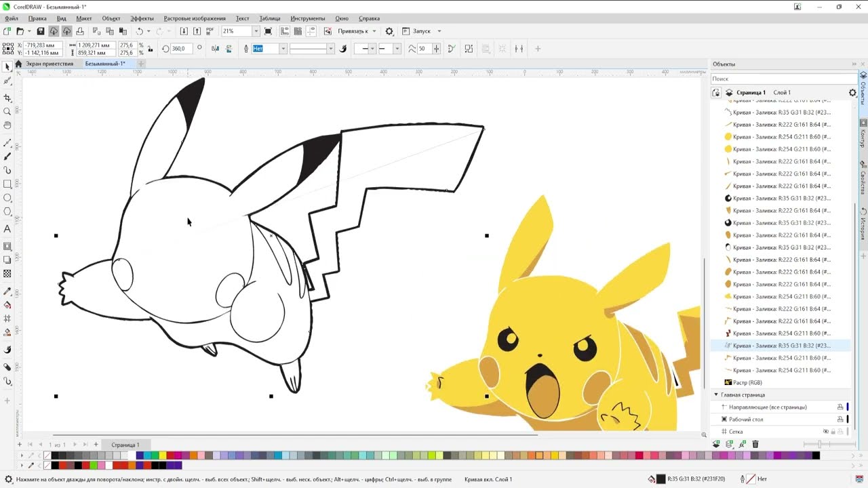Image resolution: width=868 pixels, height=488 pixels.
Task: Publish to PDF
Action: coord(210,31)
